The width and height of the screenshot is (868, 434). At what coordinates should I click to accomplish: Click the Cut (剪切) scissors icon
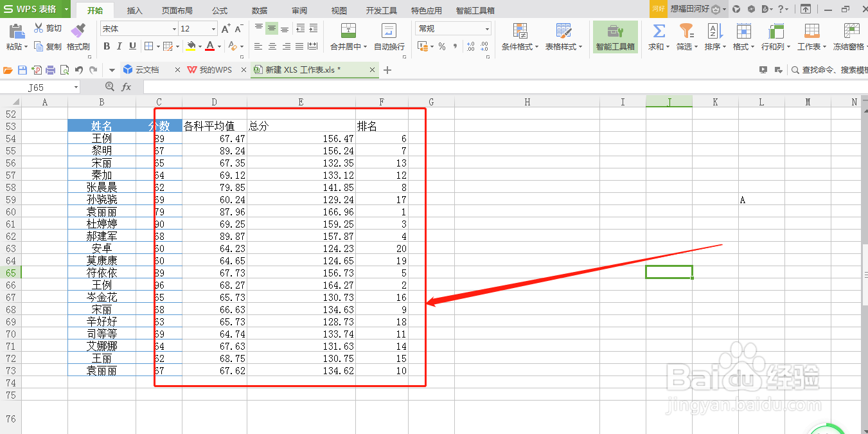38,28
